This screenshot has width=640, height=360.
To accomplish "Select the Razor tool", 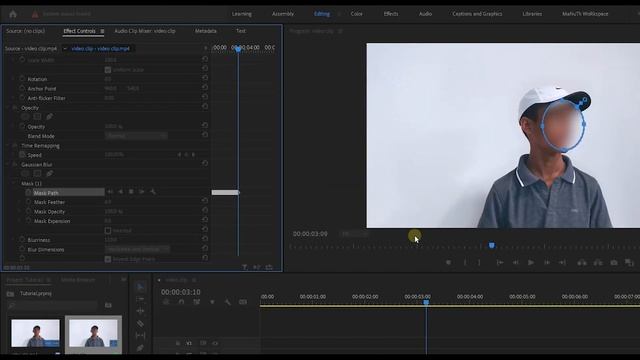I will (x=140, y=324).
